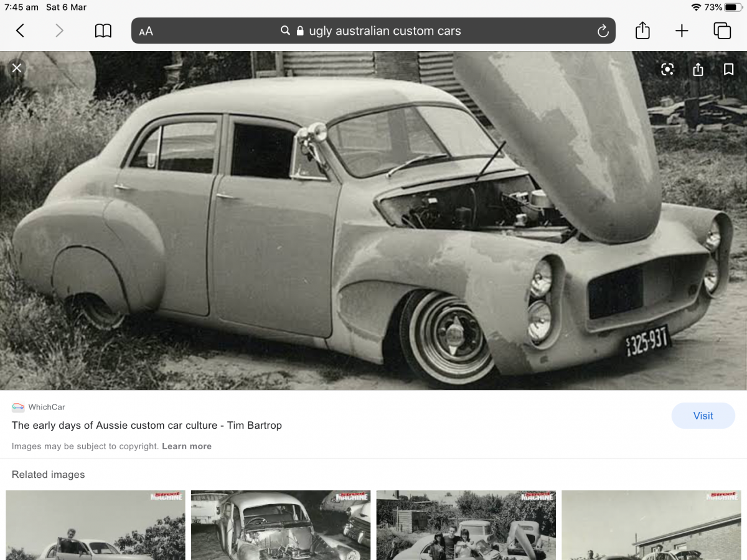Search image with Google Lens icon

(x=667, y=70)
